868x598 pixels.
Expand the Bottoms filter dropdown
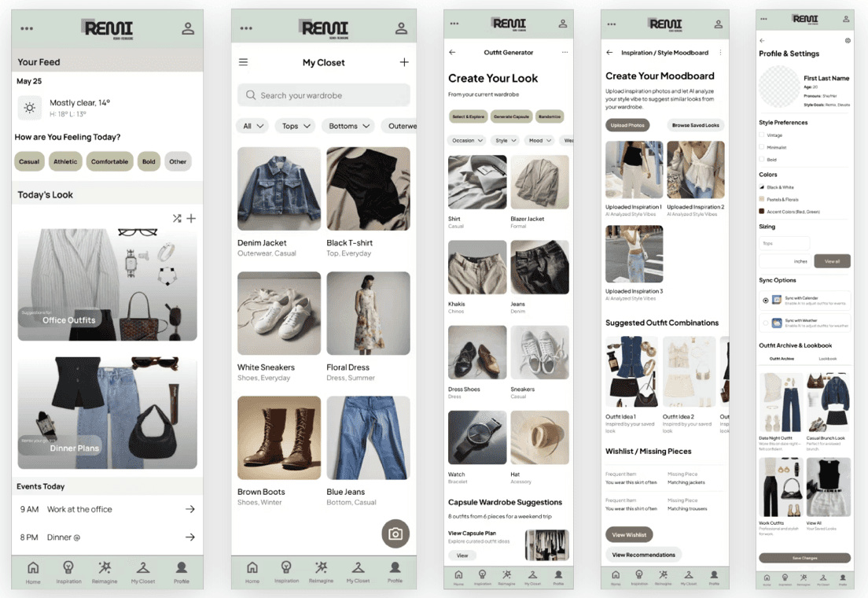pyautogui.click(x=349, y=126)
